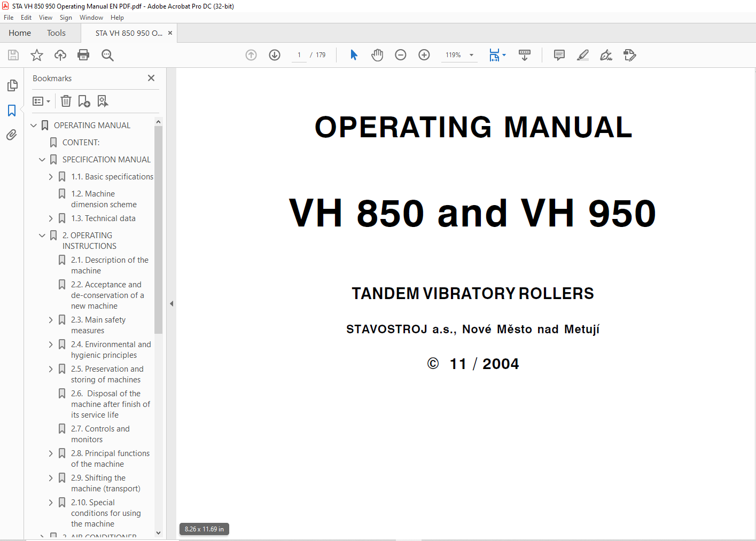Screen dimensions: 756x541
Task: Jump to the CONTENT: bookmark
Action: point(81,143)
